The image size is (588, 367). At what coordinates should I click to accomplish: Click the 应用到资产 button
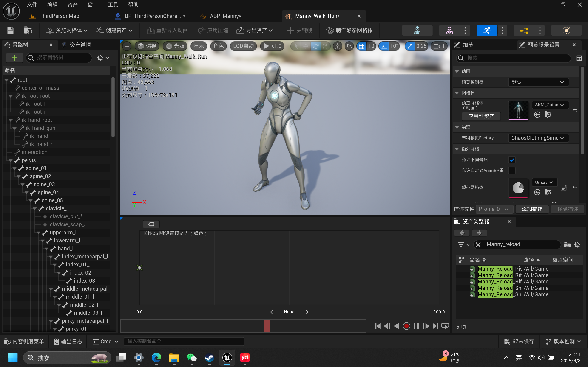[481, 116]
